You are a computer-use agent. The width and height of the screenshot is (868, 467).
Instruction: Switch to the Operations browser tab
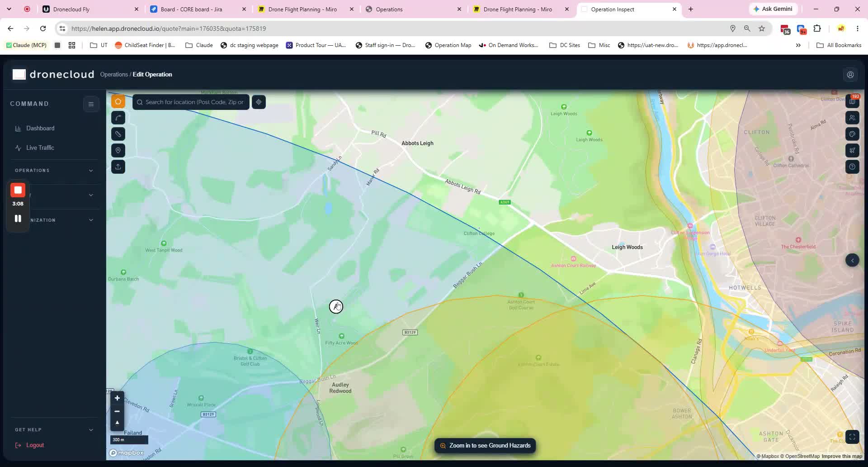pyautogui.click(x=413, y=9)
